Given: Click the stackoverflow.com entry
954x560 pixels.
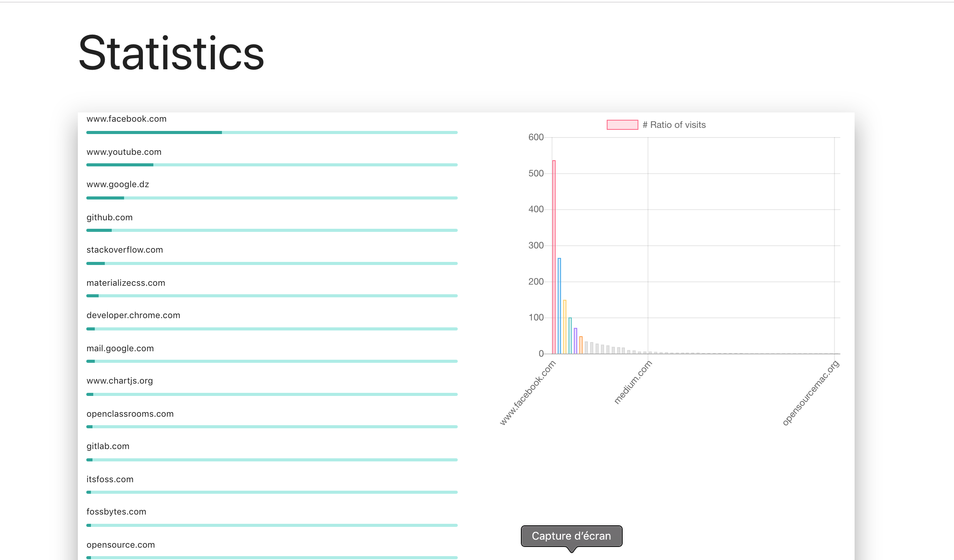Looking at the screenshot, I should [x=124, y=250].
